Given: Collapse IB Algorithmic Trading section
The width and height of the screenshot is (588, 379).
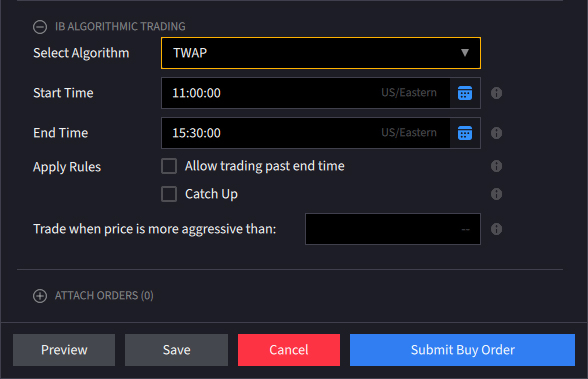Looking at the screenshot, I should click(x=40, y=27).
